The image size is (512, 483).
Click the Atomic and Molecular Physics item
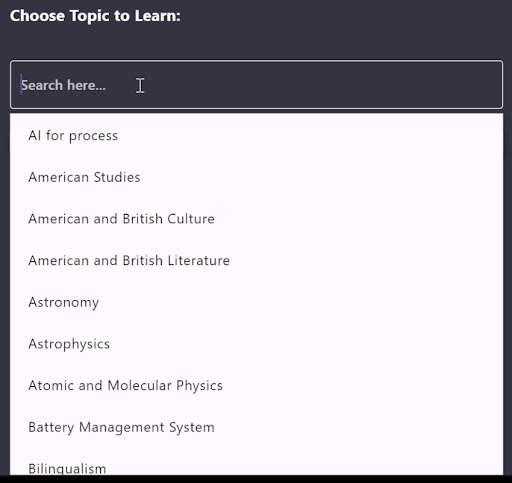pos(256,386)
